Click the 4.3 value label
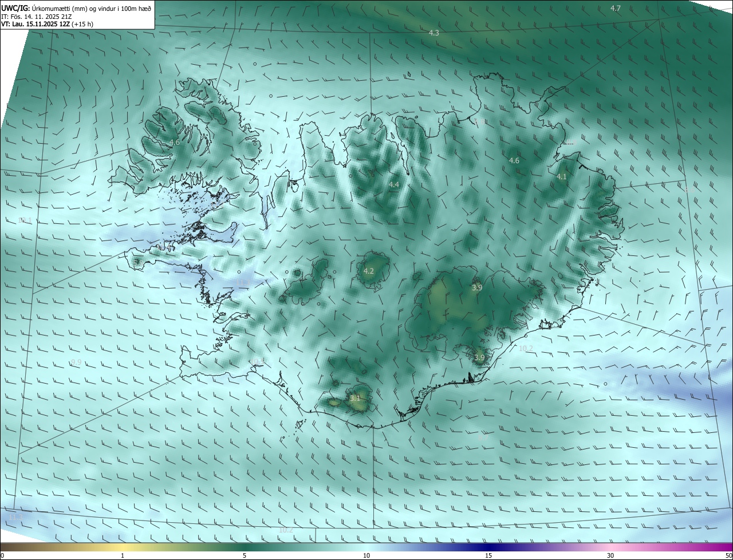The image size is (733, 560). coord(434,33)
